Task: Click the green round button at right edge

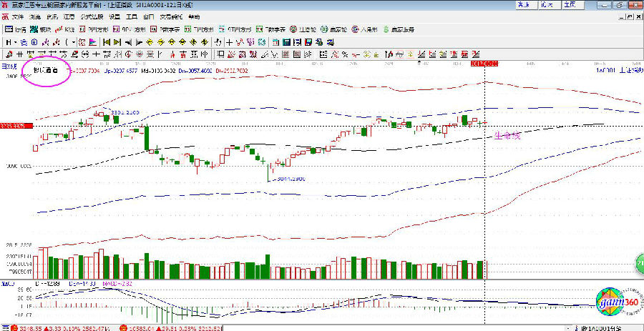Action: pyautogui.click(x=639, y=267)
